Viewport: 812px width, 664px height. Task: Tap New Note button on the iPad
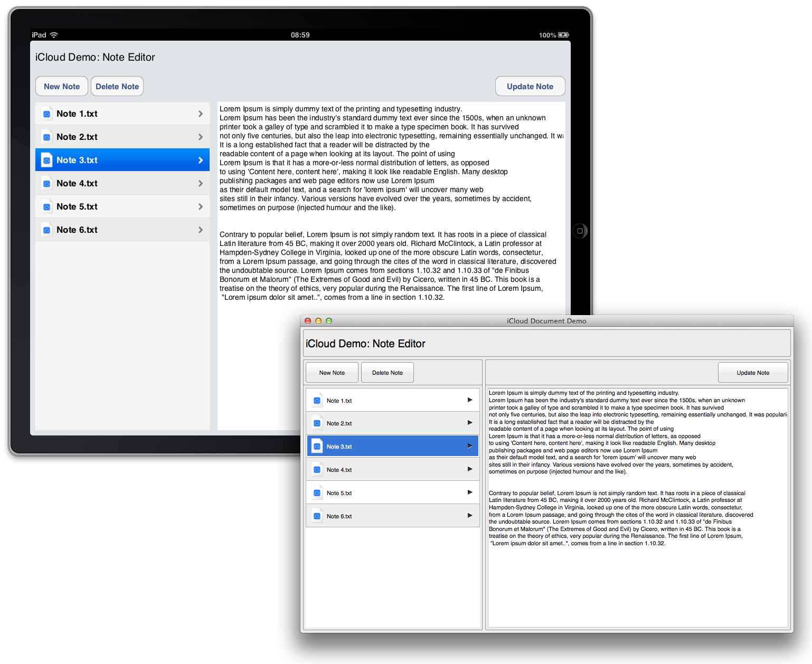(62, 87)
